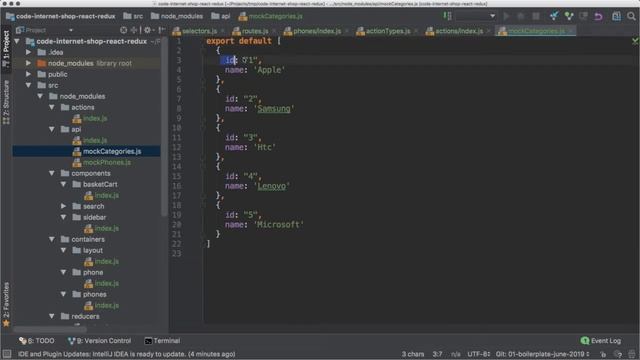This screenshot has height=360, width=640.
Task: Click the Stop square icon
Action: 536,16
